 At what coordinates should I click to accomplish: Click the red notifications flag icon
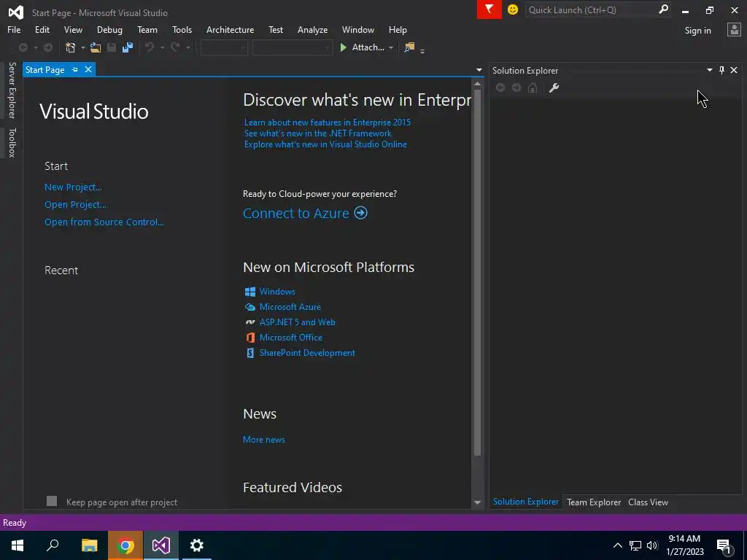click(489, 9)
